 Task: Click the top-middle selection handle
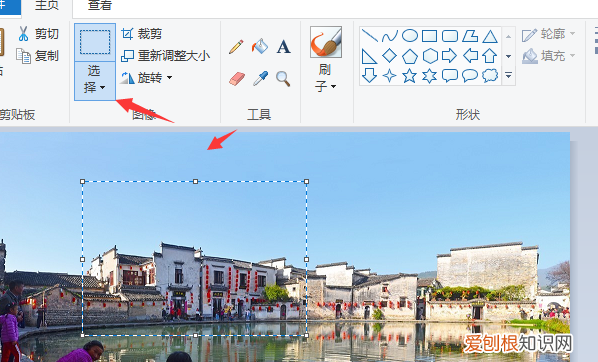195,182
